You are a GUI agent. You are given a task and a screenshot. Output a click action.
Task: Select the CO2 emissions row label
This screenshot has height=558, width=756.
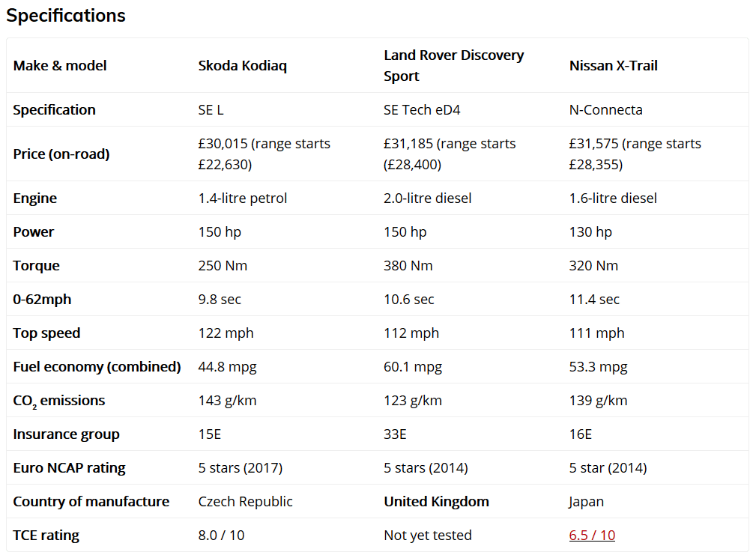click(x=59, y=401)
